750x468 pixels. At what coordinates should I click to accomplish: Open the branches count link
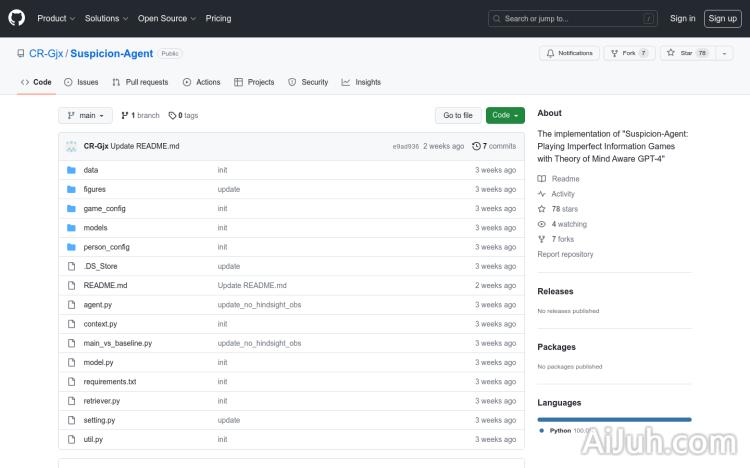coord(140,115)
